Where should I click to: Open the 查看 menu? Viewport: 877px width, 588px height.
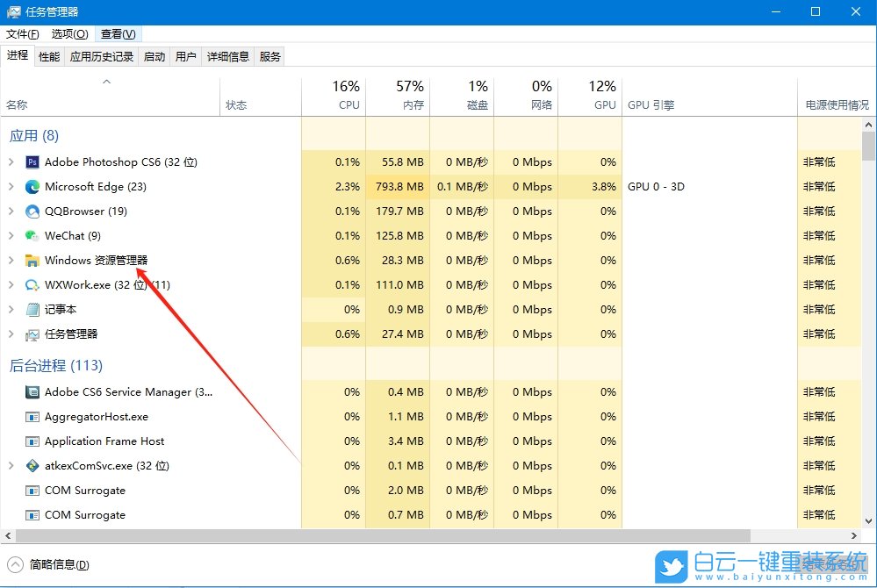click(118, 33)
